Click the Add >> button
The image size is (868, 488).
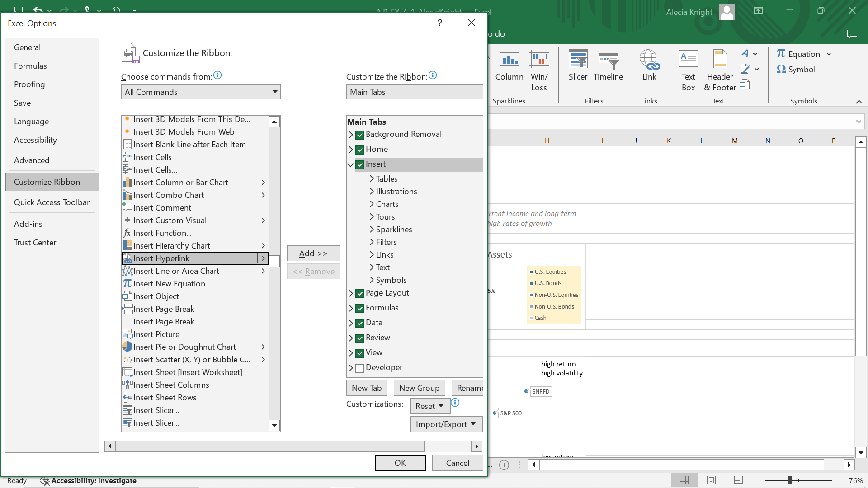click(313, 253)
